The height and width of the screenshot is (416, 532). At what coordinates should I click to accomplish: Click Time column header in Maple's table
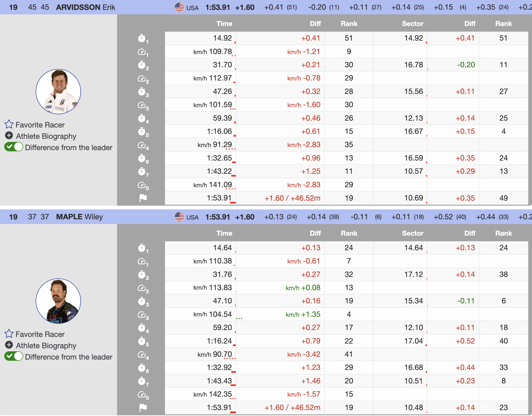pos(224,233)
